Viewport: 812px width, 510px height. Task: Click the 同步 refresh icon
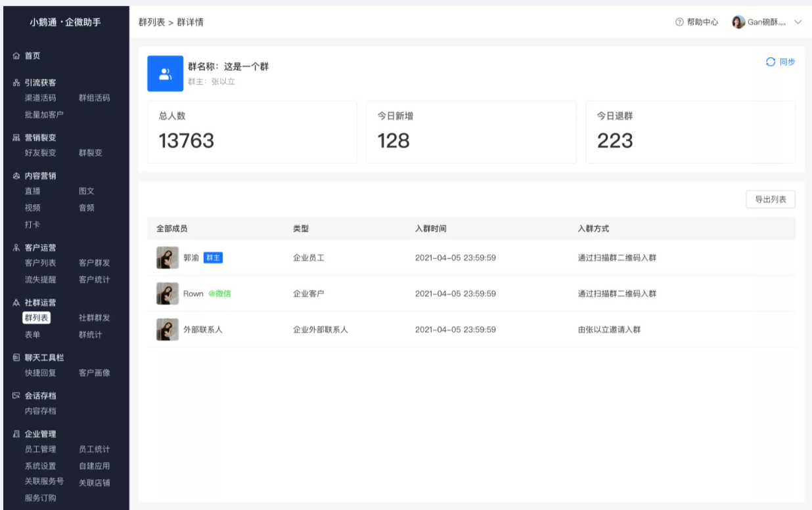click(771, 62)
